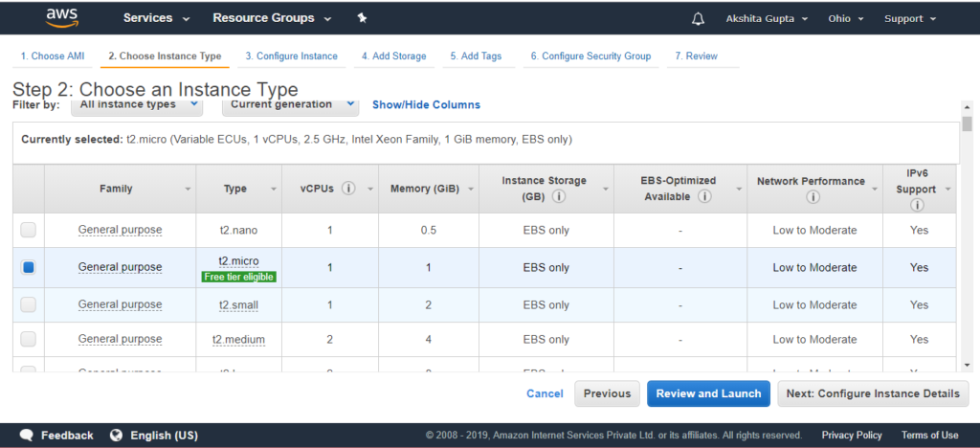This screenshot has width=980, height=448.
Task: Show info for vCPUs column
Action: 348,188
